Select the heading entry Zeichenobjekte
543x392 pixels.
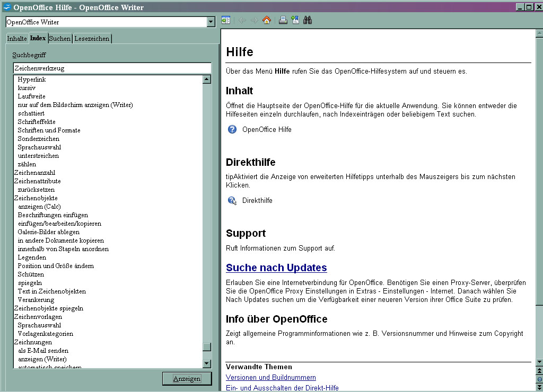[x=36, y=198]
